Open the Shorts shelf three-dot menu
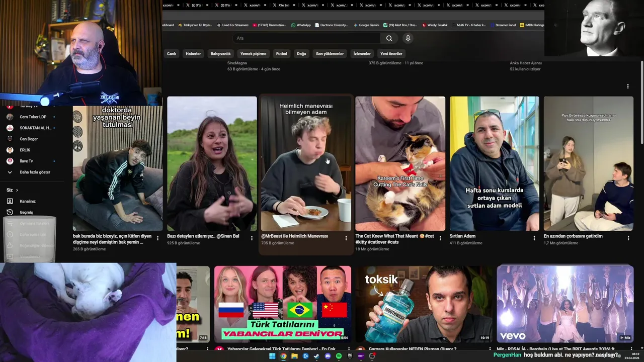Screen dimensions: 644x362 click(x=627, y=86)
